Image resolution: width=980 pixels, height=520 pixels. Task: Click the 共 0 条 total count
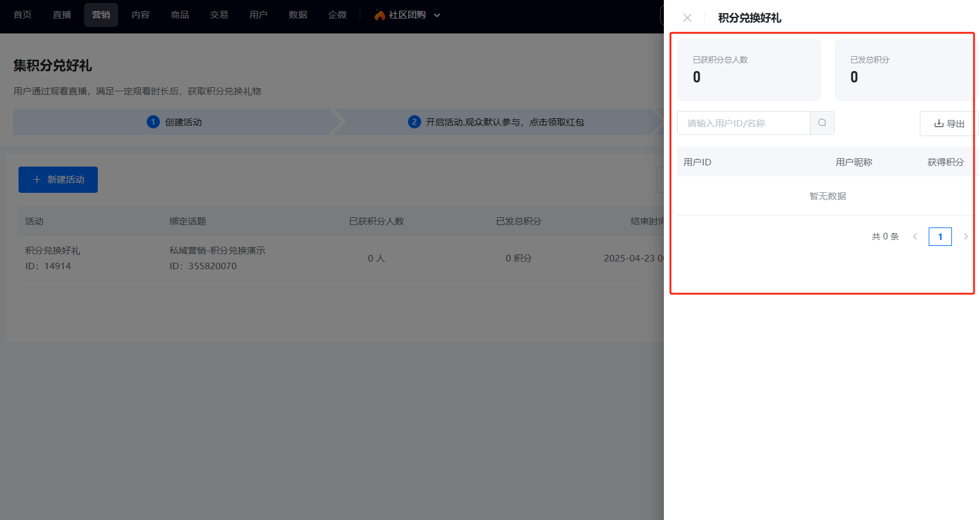pos(885,236)
